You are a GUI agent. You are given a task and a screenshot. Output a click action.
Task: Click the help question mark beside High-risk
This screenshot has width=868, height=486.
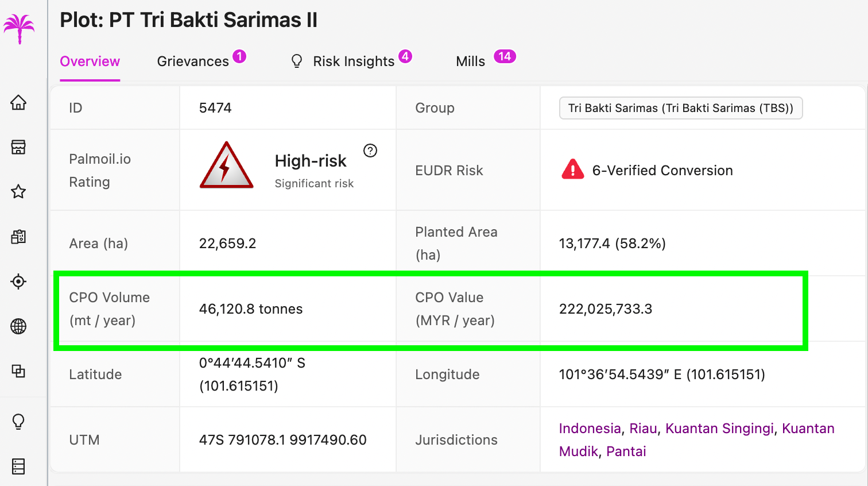point(370,151)
